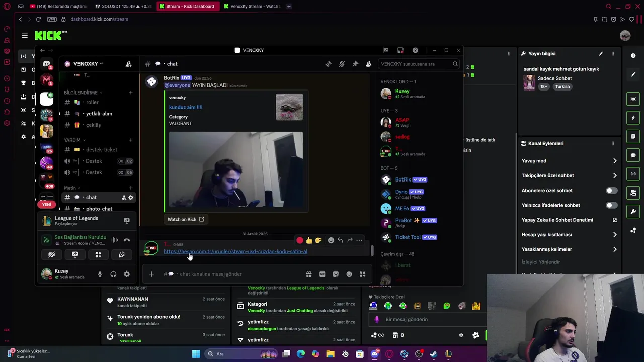Show pinned messages in Discord chat

(355, 64)
